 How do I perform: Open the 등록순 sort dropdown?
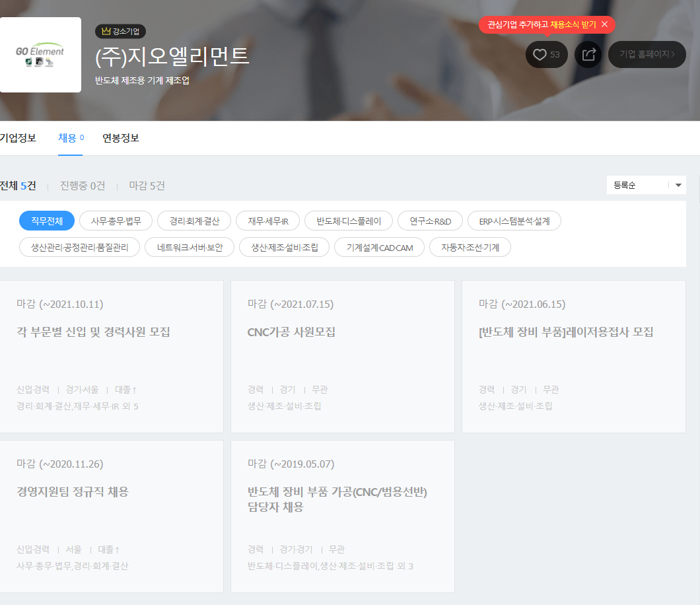click(x=646, y=186)
